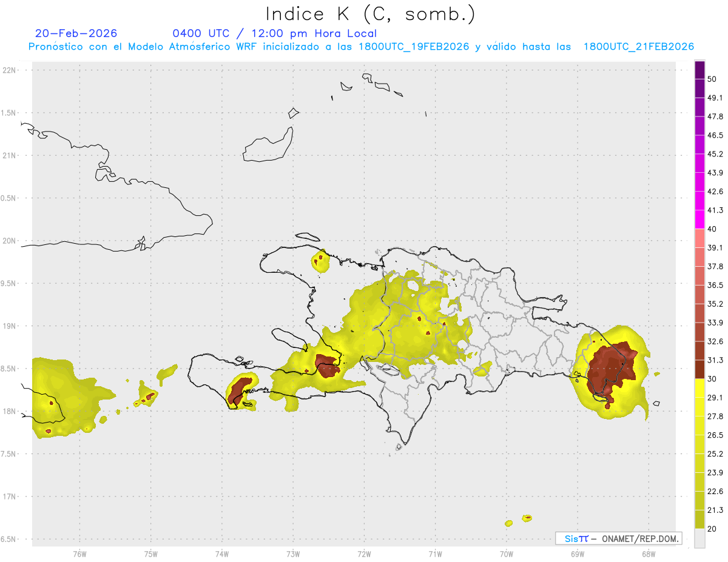
Task: Click the colorbar label "41.3"
Action: tap(715, 210)
